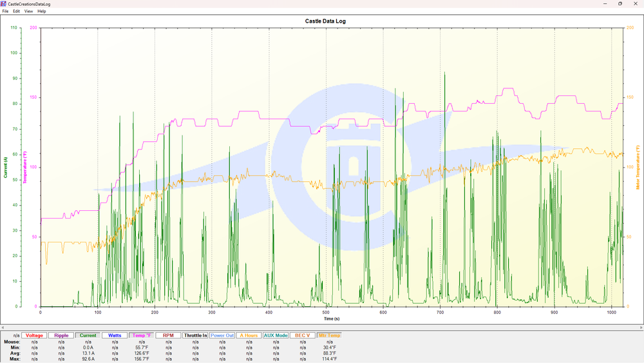This screenshot has height=363, width=644.
Task: Click the Max: row label
Action: [x=15, y=359]
